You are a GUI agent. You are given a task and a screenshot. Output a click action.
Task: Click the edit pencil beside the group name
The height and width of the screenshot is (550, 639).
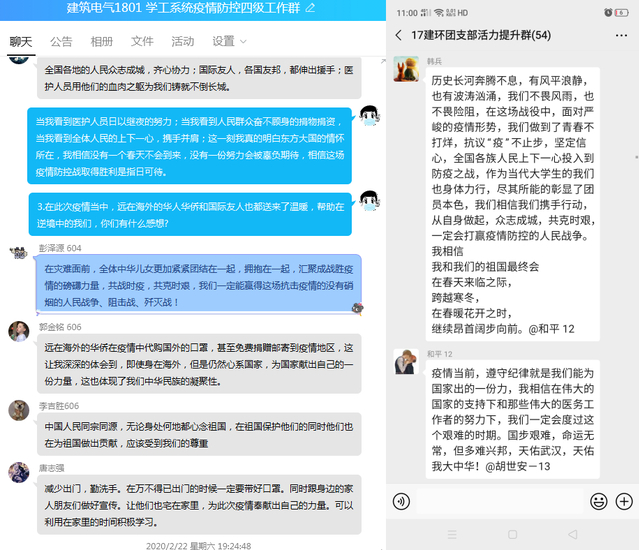[x=310, y=8]
